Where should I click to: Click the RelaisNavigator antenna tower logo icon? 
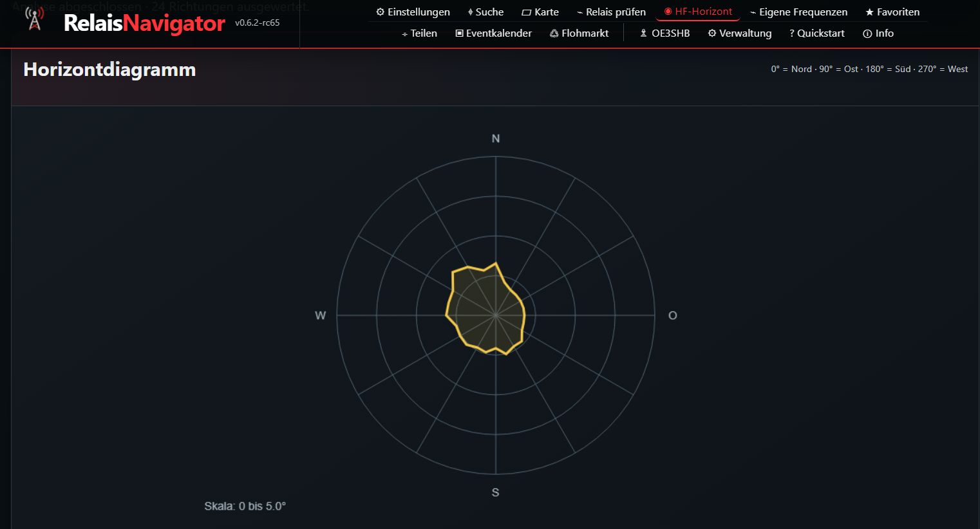coord(35,19)
